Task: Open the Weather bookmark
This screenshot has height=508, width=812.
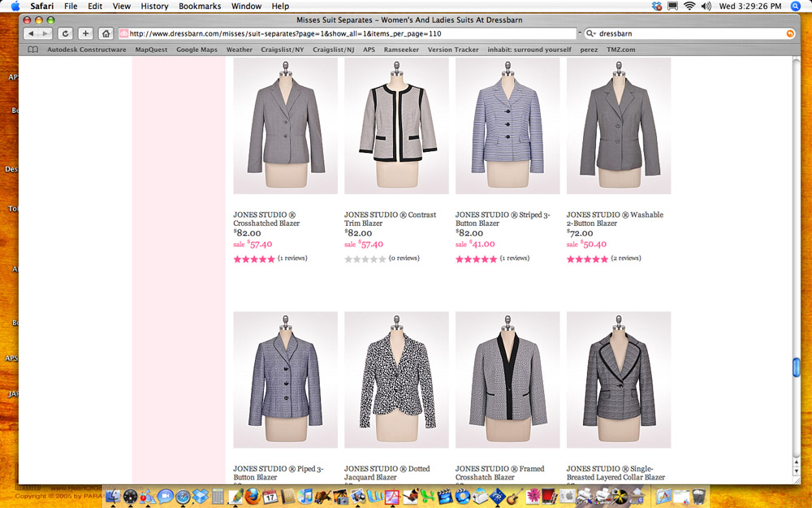Action: pos(240,50)
